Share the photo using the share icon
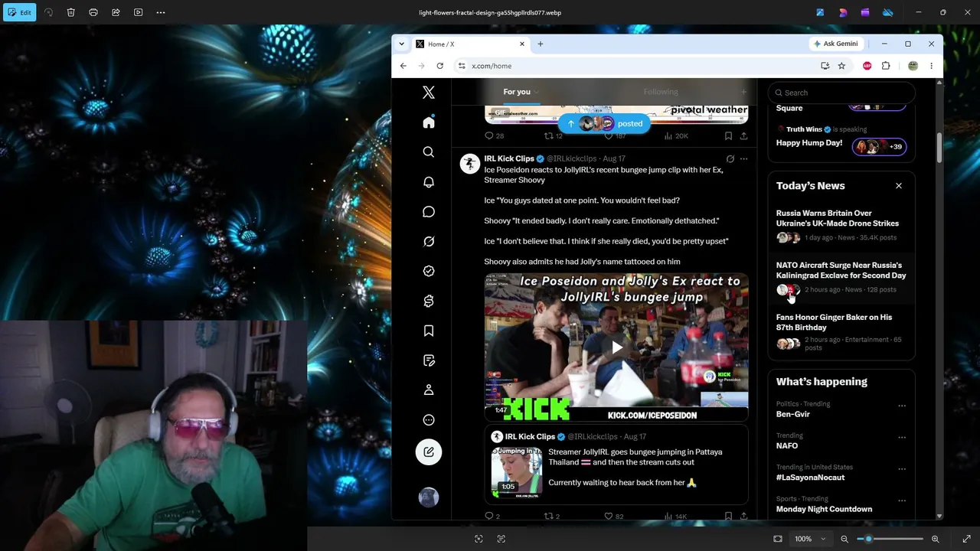The width and height of the screenshot is (980, 551). (116, 12)
